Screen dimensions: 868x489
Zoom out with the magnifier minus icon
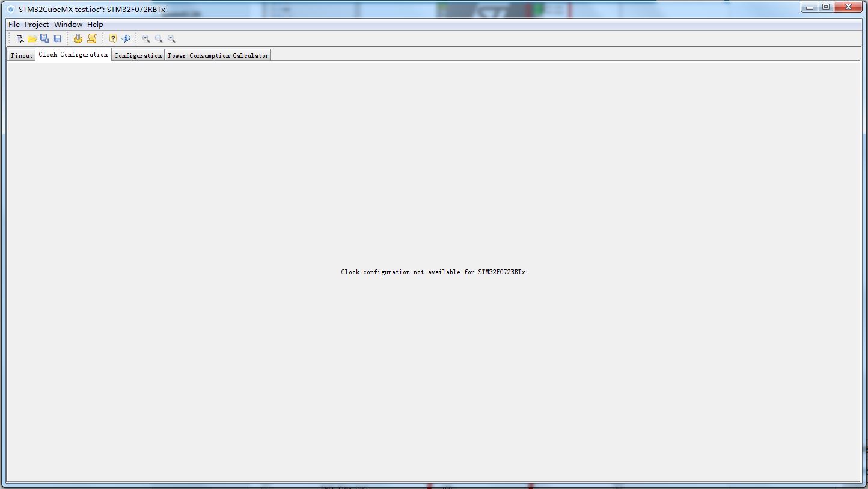point(171,39)
